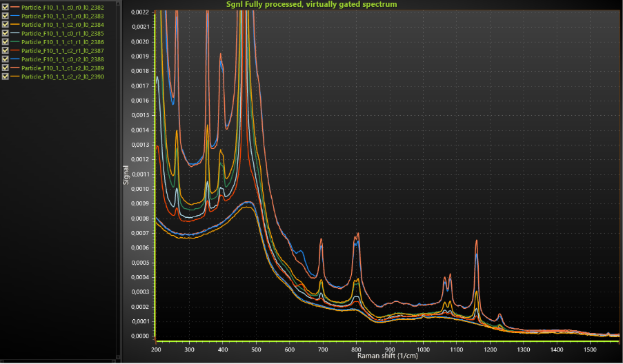Click the chart title 'Sgnl Fully processed, virtually gated spectrum'
Screen dimensions: 623x364
click(312, 4)
